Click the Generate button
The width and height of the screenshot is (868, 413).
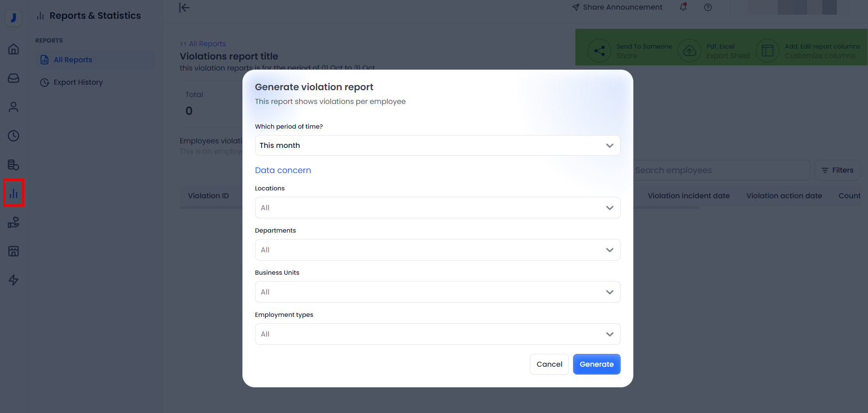coord(596,364)
